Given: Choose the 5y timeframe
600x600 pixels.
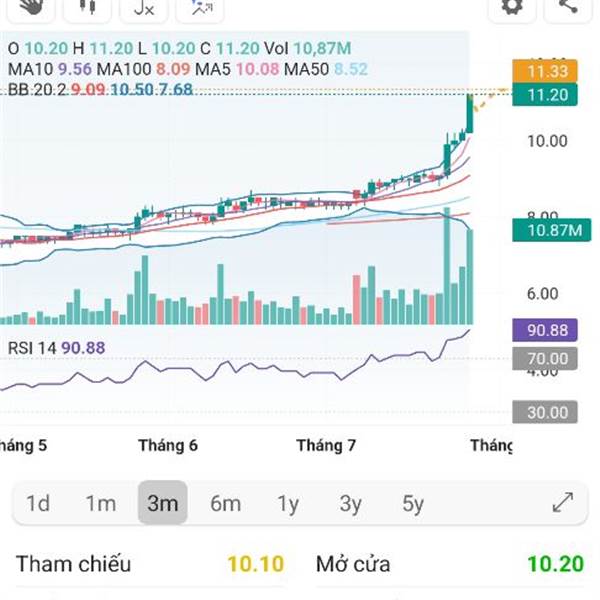Looking at the screenshot, I should pyautogui.click(x=413, y=504).
